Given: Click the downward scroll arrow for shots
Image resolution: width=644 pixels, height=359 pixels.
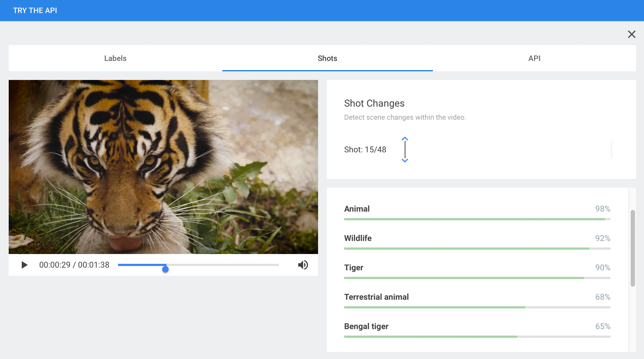Looking at the screenshot, I should (404, 160).
